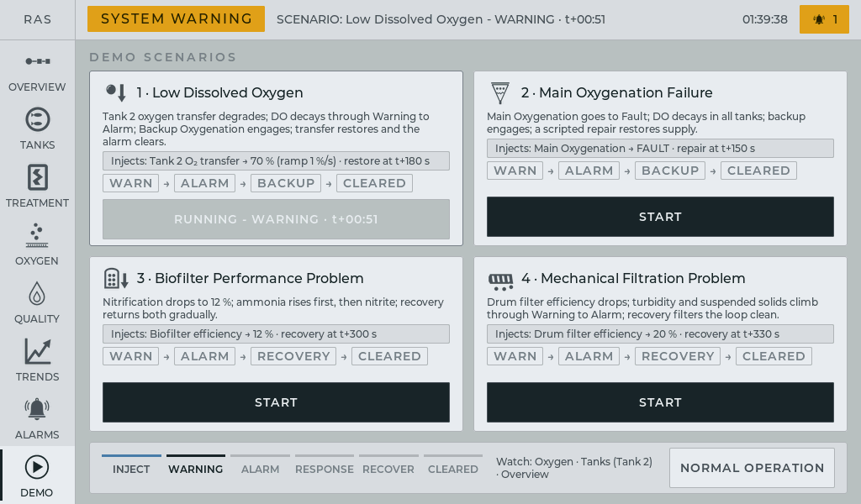Click the Drum filter efficiency injects line
The height and width of the screenshot is (504, 861).
660,334
